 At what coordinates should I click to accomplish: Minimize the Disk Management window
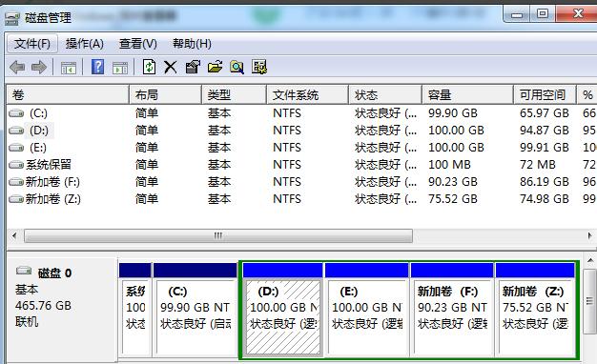pyautogui.click(x=517, y=14)
